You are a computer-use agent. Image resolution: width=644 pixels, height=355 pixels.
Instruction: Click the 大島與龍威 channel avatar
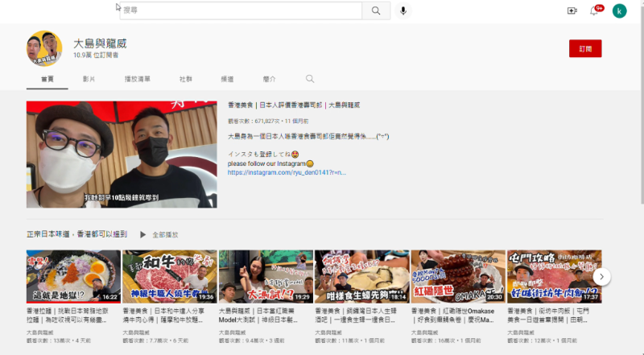(x=45, y=48)
